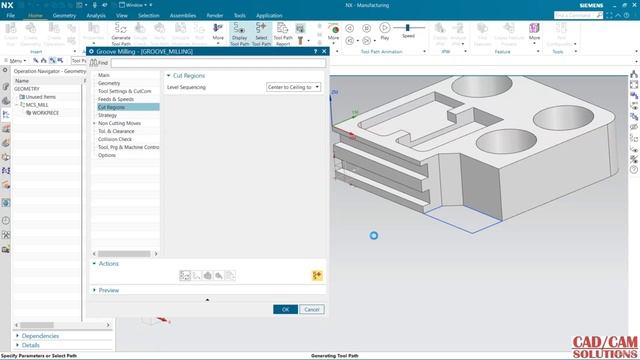Collapse the Cut Regions section
This screenshot has height=360, width=640.
tap(168, 76)
